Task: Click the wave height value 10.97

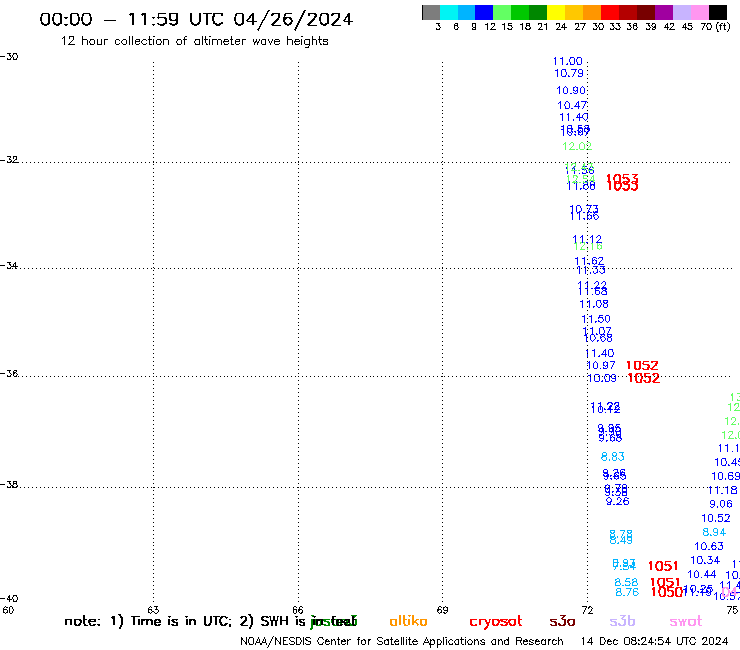Action: click(601, 365)
